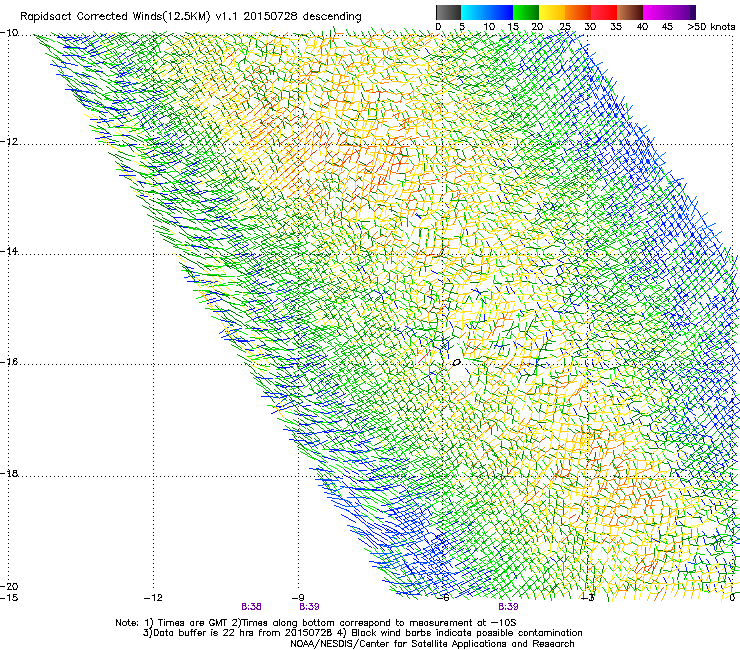Click the legend value '10'
Screen dimensions: 740x650
(489, 27)
